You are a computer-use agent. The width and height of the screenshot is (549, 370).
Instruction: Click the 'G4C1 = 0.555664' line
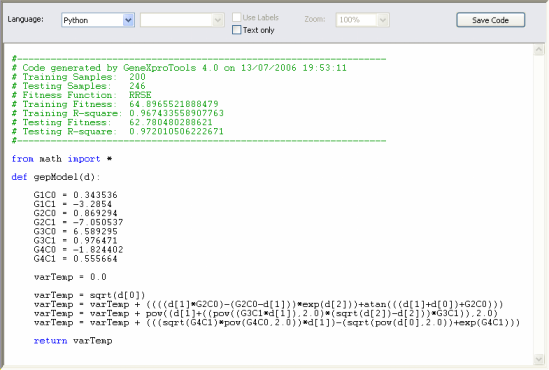[76, 259]
